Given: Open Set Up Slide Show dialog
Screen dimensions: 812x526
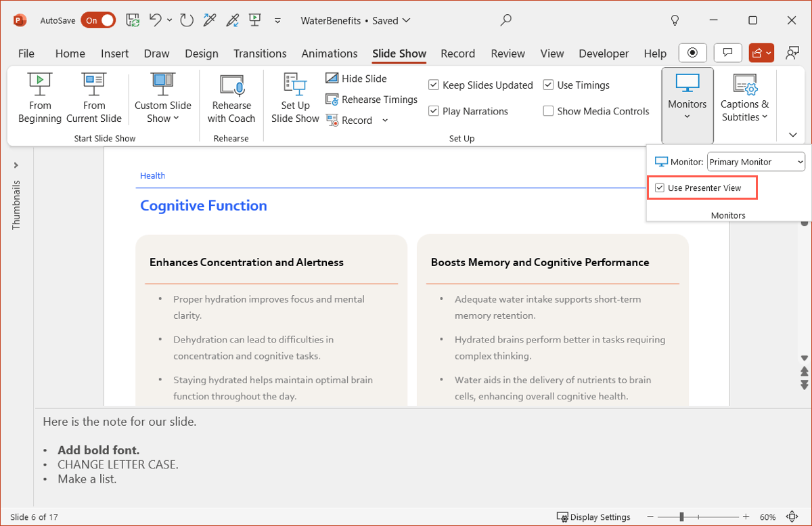Looking at the screenshot, I should 295,99.
